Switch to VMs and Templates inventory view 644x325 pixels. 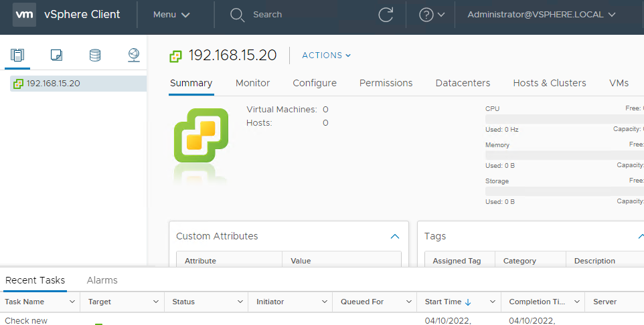pos(56,55)
